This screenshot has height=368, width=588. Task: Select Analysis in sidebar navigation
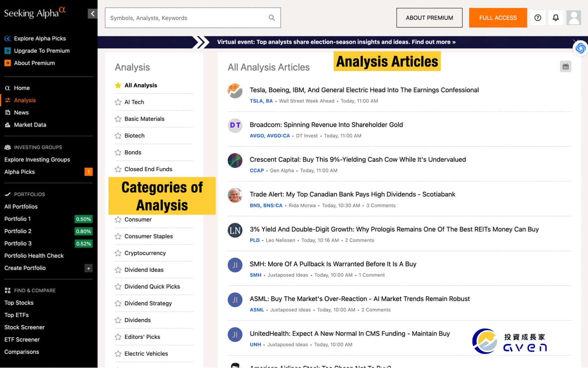pyautogui.click(x=25, y=100)
